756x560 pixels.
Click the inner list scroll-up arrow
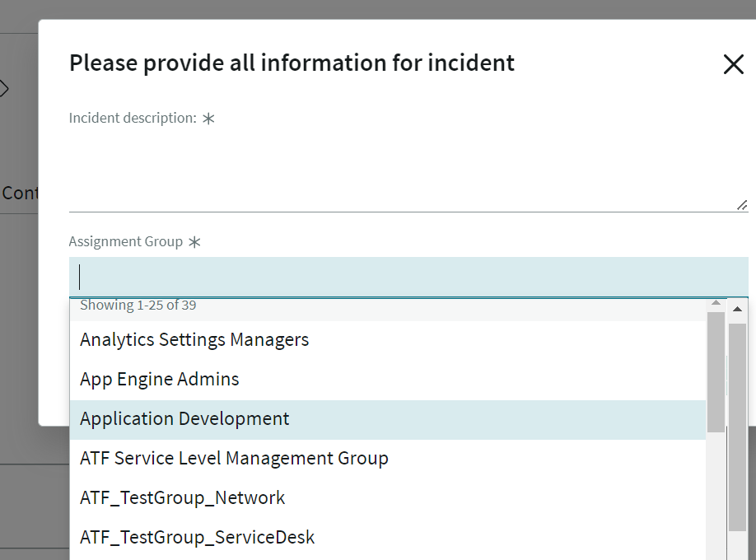click(716, 303)
